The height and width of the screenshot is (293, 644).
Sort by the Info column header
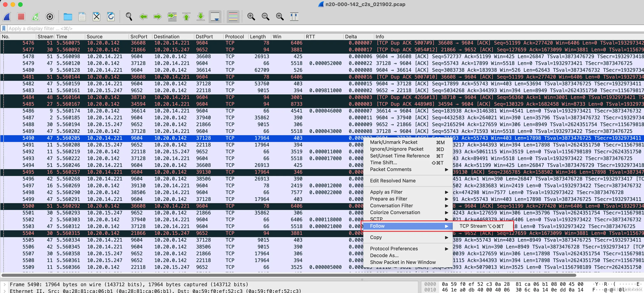tap(509, 36)
